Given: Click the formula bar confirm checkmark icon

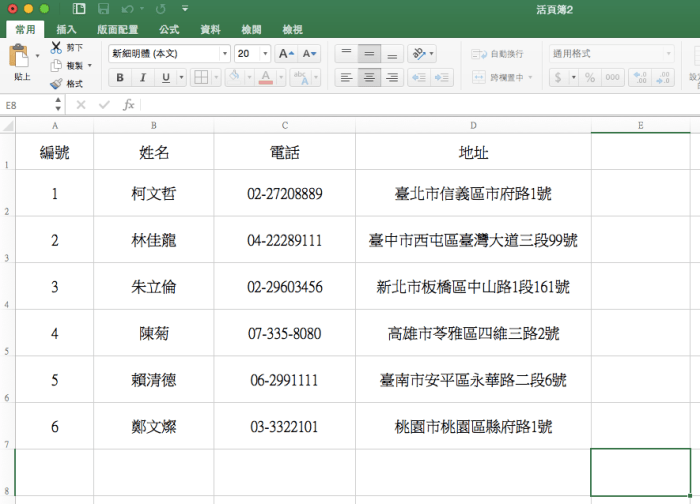Looking at the screenshot, I should [104, 105].
